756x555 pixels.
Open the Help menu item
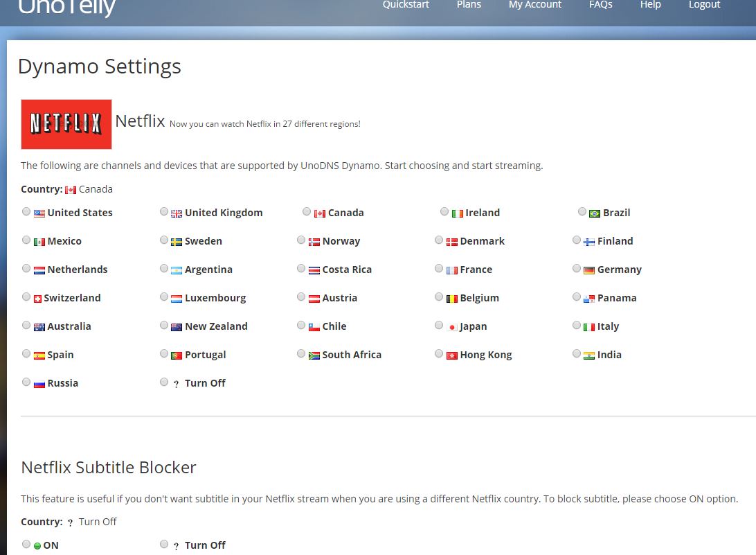(x=650, y=4)
